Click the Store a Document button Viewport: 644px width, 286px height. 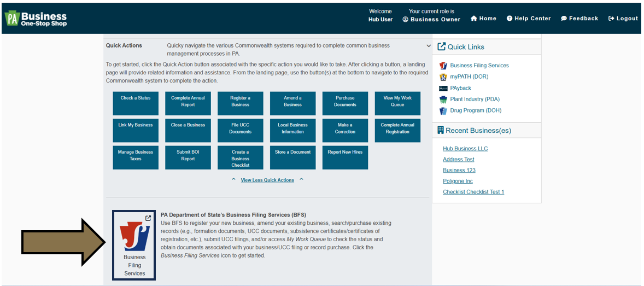point(293,157)
